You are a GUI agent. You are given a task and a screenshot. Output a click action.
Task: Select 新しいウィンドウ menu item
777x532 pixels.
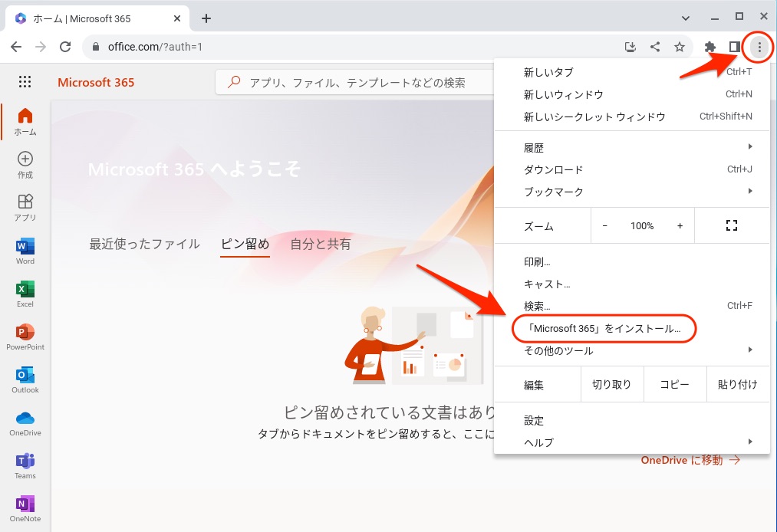[632, 94]
